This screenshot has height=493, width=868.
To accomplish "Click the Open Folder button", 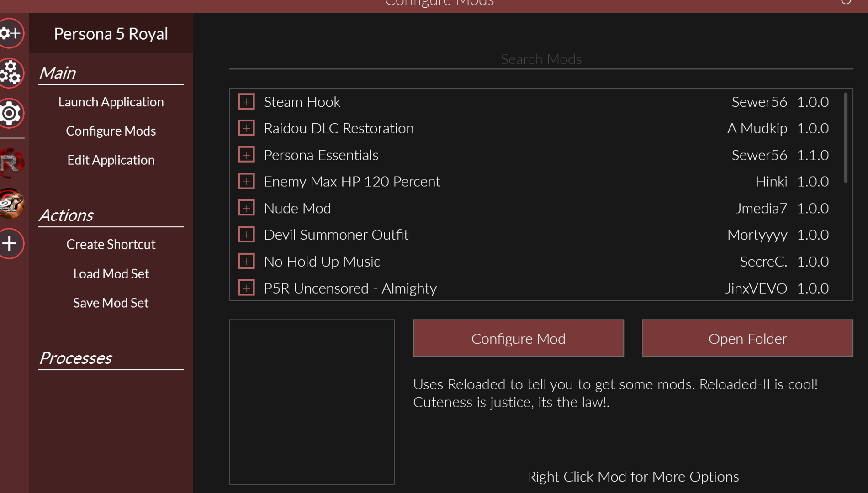I will click(x=747, y=338).
